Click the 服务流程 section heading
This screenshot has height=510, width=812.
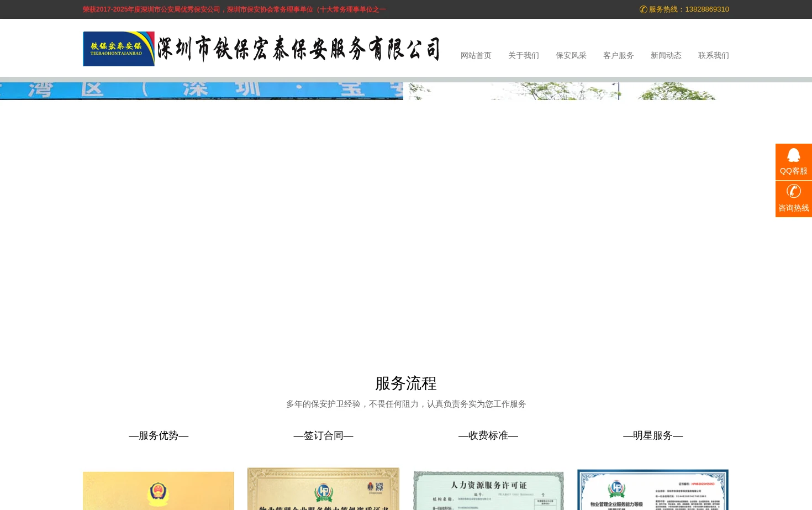tap(406, 383)
